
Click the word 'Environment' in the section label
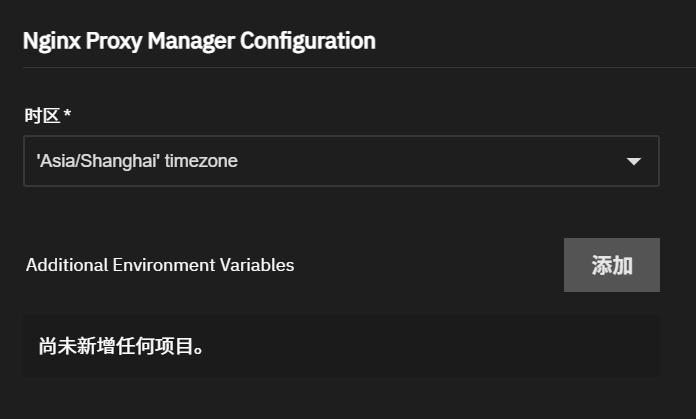coord(164,265)
